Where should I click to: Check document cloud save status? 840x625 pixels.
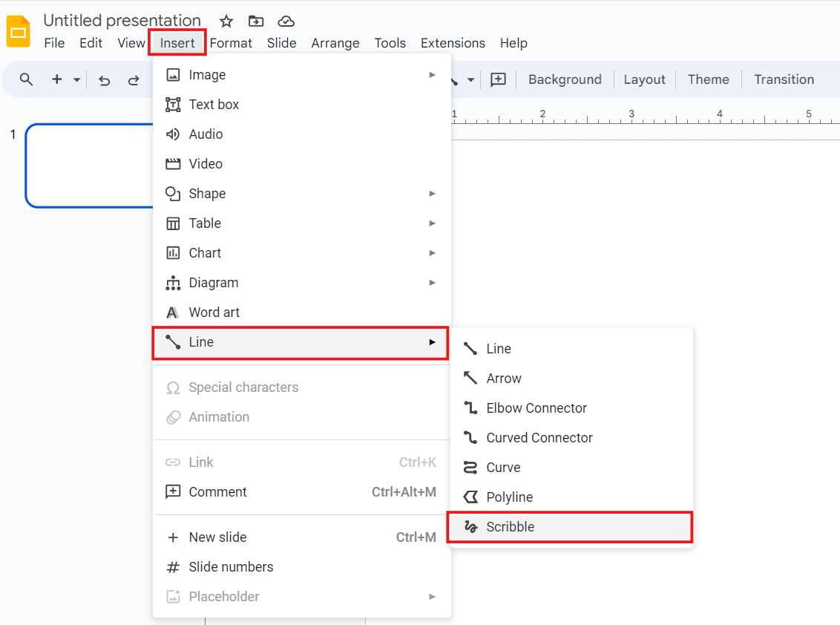pyautogui.click(x=286, y=21)
